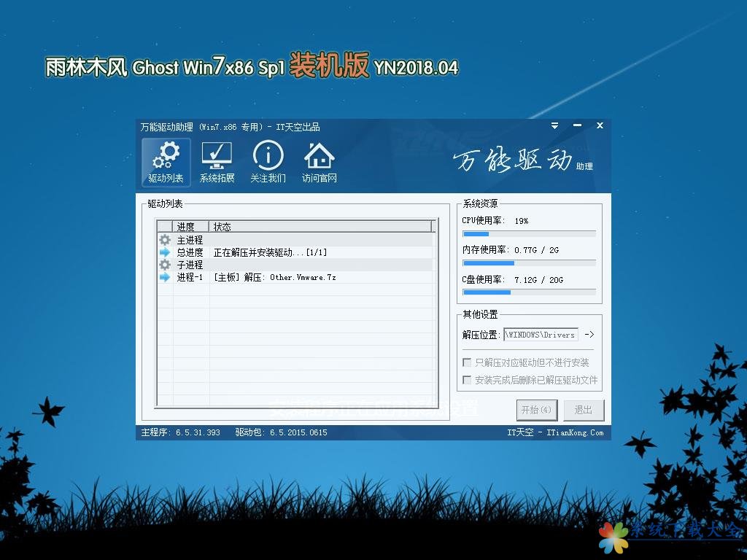This screenshot has height=560, width=747.
Task: Click the blue arrow icon beside 进程-1
Action: point(165,277)
